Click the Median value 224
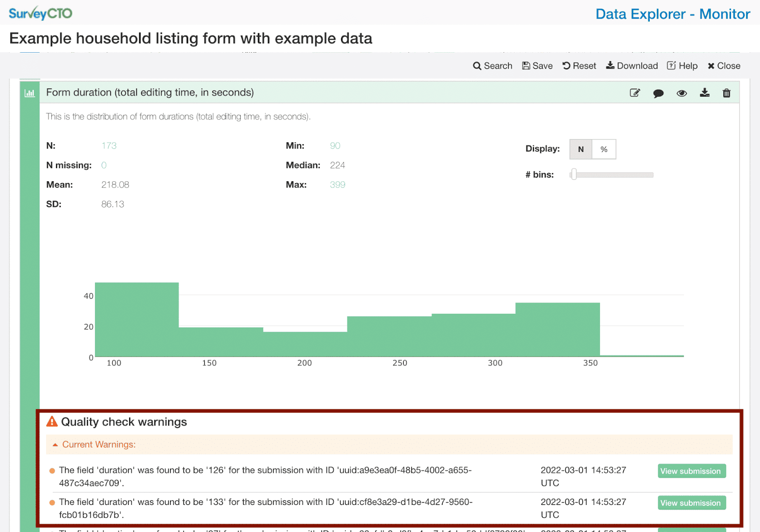 point(337,165)
